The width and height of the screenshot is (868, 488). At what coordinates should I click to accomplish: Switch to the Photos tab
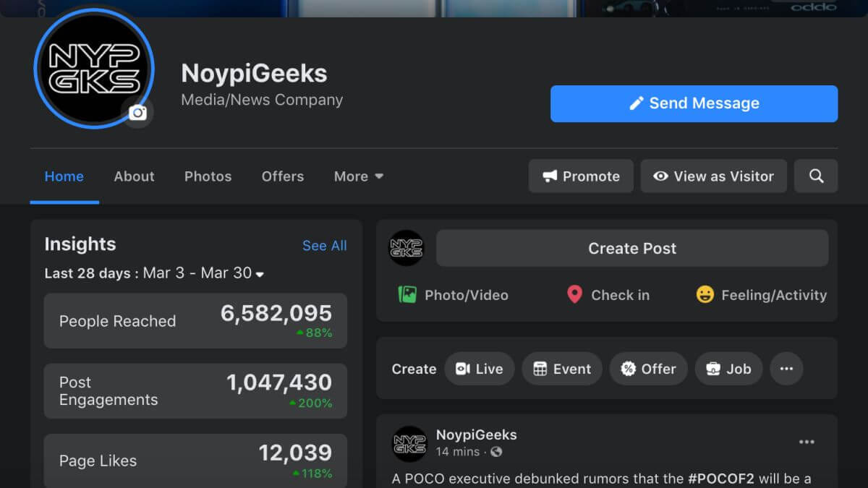[x=208, y=176]
